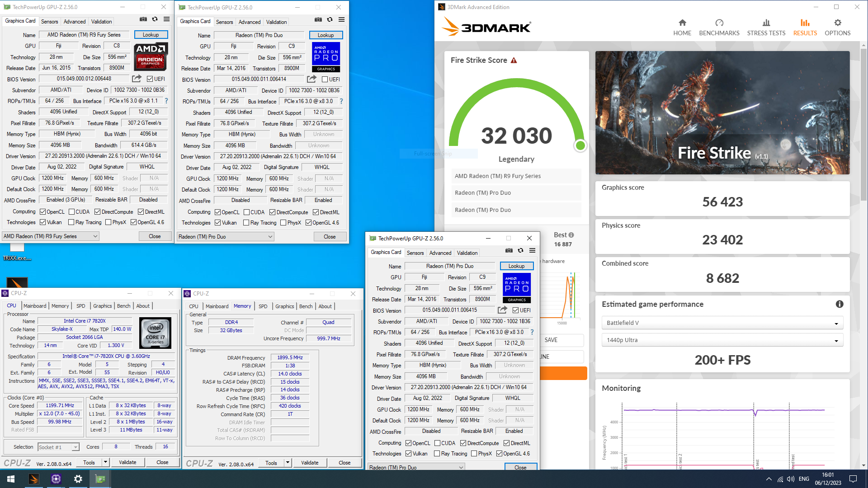Click bus interface question mark in middle Pro Duo window

[341, 101]
